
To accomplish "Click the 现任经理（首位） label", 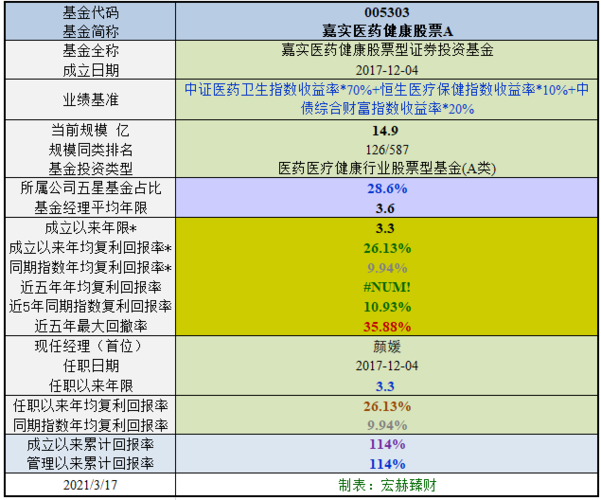I will click(x=91, y=346).
